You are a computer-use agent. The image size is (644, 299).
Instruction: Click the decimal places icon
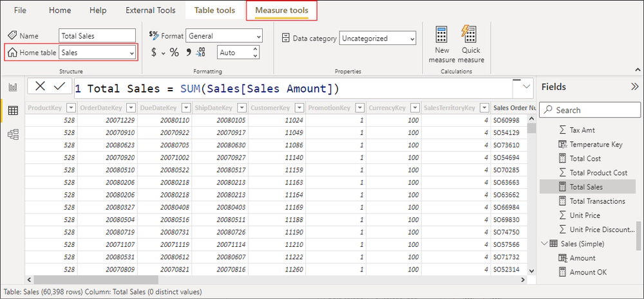[201, 52]
